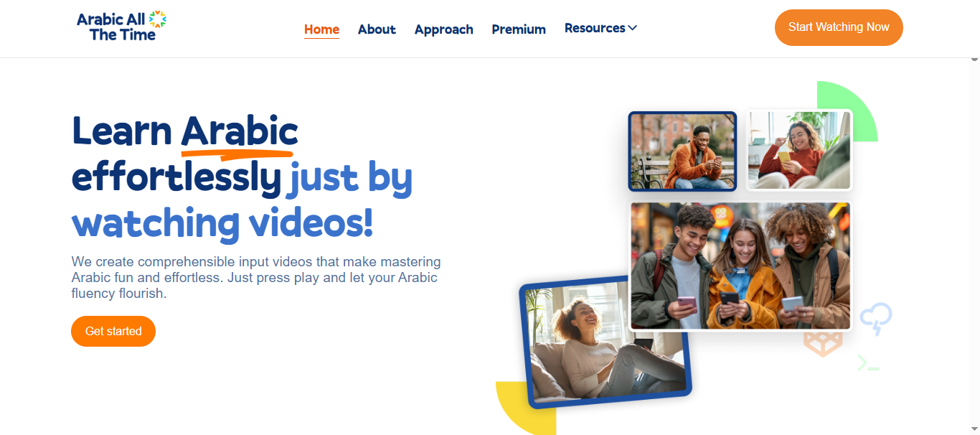Click the faded orange geometric box icon
The height and width of the screenshot is (435, 980).
click(x=823, y=345)
